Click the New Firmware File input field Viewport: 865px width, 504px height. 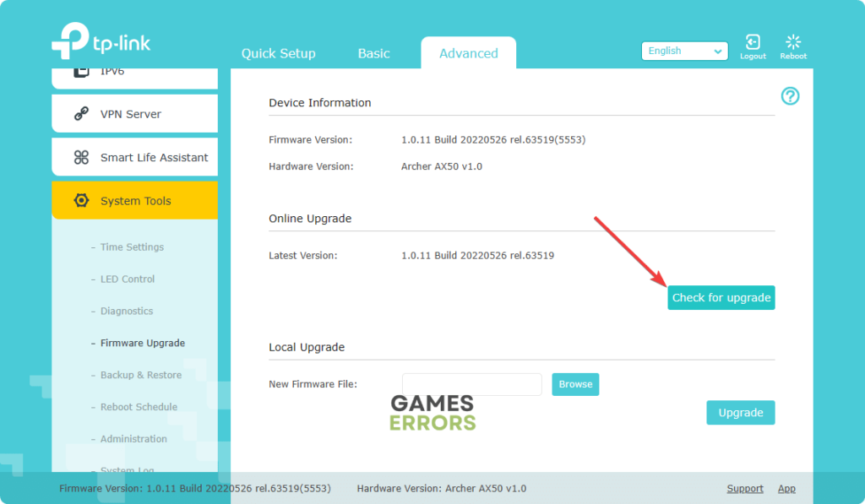(472, 384)
